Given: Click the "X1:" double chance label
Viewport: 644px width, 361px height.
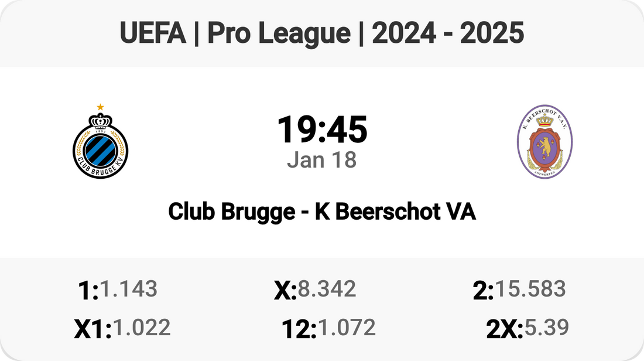Looking at the screenshot, I should coord(93,329).
